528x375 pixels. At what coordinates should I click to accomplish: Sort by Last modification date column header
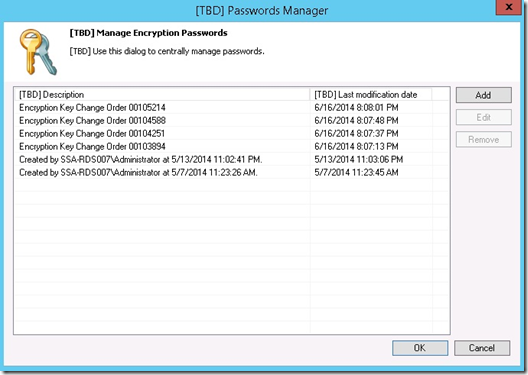coord(371,95)
